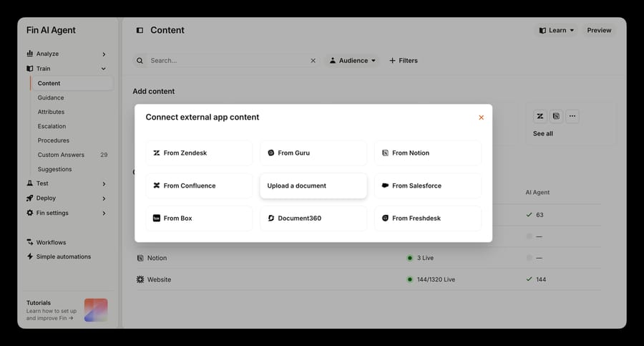Select From Confluence option
The image size is (644, 346).
(x=199, y=186)
